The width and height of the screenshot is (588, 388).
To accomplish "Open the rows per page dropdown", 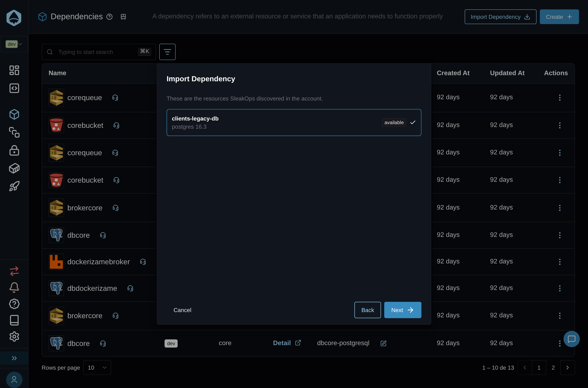I will click(97, 367).
